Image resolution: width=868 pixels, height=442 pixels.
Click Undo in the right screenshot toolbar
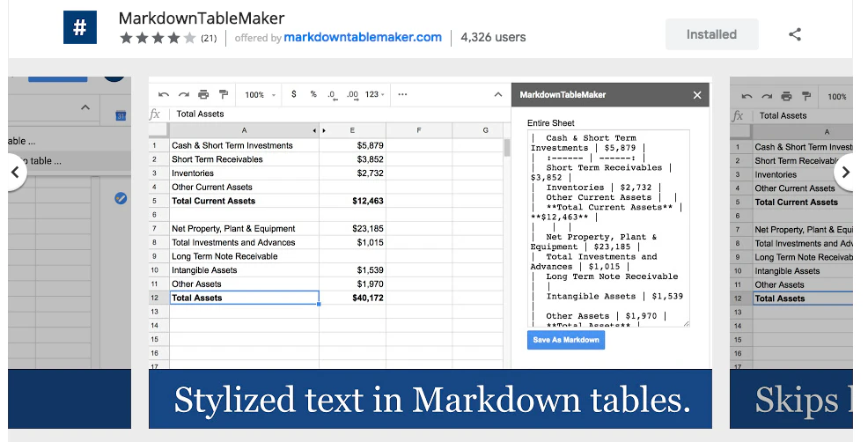coord(747,96)
